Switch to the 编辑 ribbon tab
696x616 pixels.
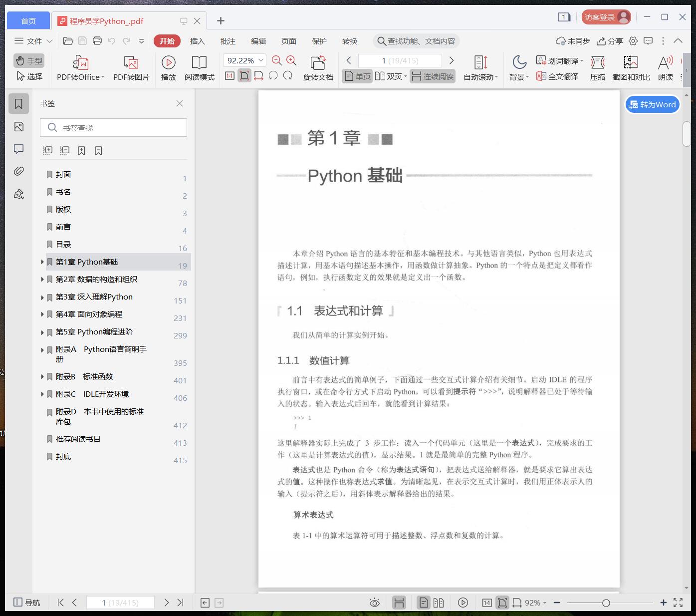[258, 41]
